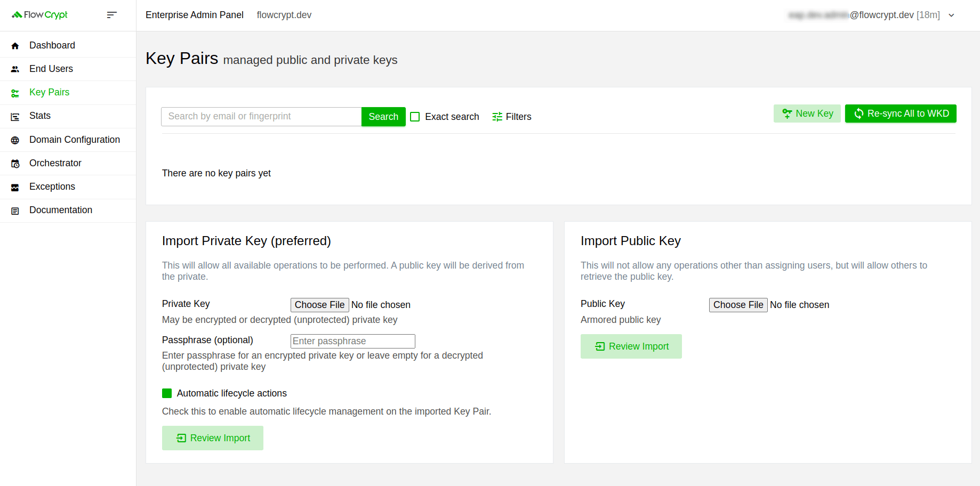The height and width of the screenshot is (486, 980).
Task: Click the Dashboard home icon
Action: coord(15,46)
